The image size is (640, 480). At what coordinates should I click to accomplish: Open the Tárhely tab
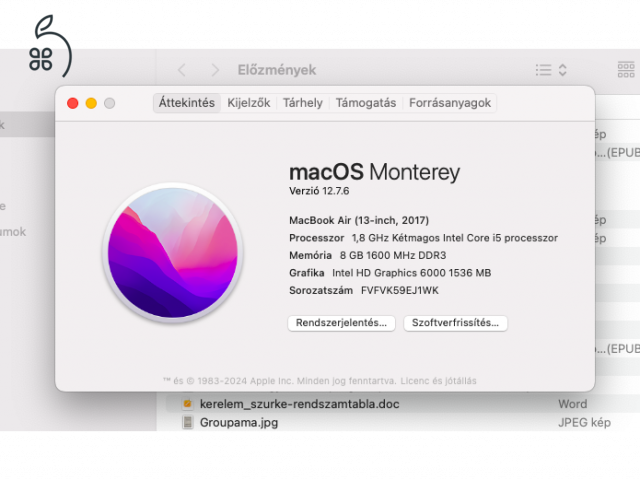click(303, 103)
